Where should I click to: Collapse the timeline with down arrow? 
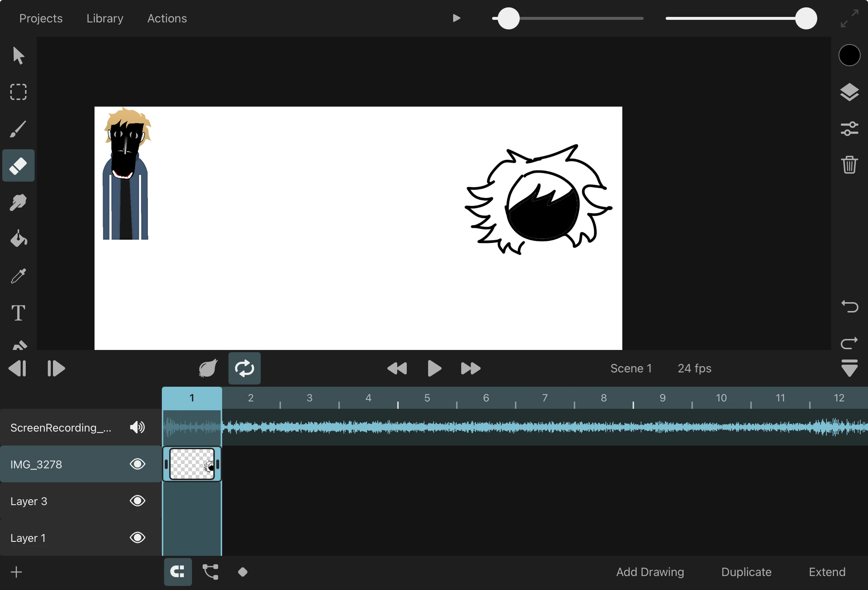point(849,368)
